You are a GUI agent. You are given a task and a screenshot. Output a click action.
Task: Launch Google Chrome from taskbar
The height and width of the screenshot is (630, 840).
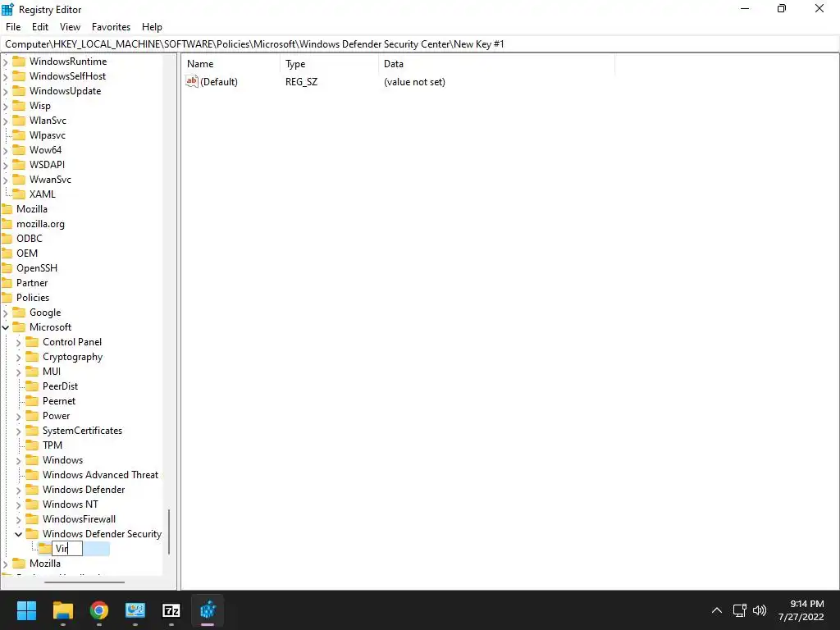click(x=99, y=610)
